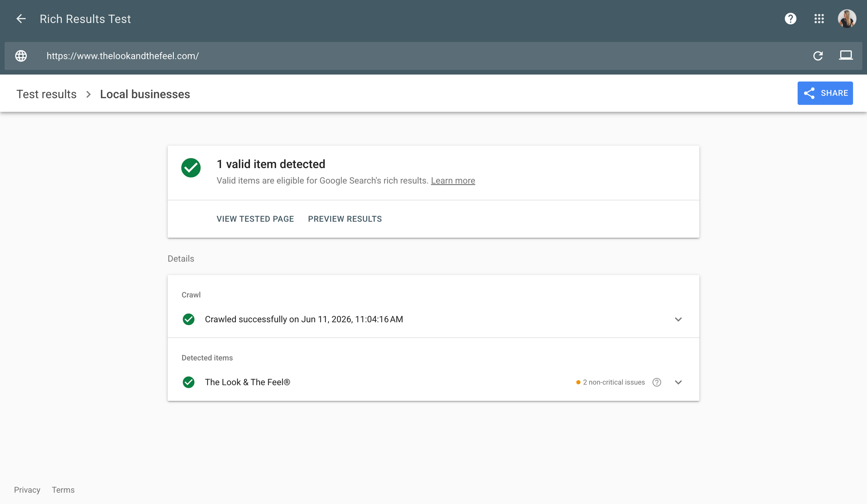
Task: Open the Terms link
Action: [x=63, y=490]
